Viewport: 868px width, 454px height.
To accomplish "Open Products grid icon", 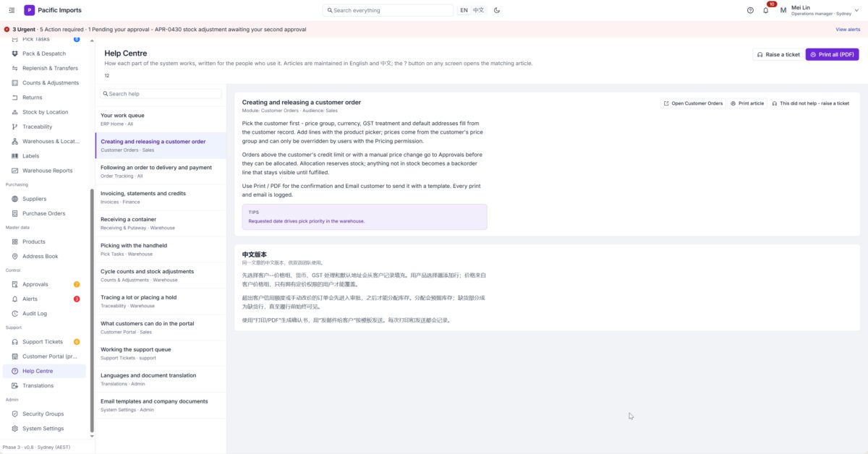I will pos(15,241).
